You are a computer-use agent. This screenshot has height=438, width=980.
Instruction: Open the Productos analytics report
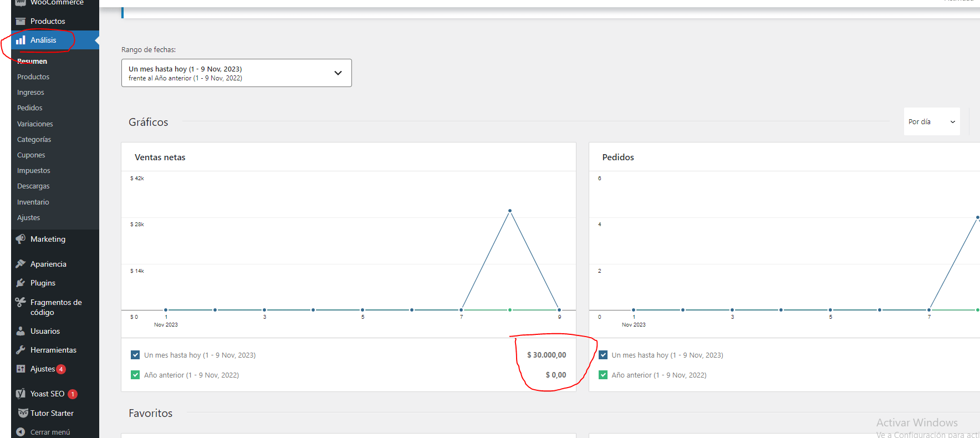(x=33, y=77)
